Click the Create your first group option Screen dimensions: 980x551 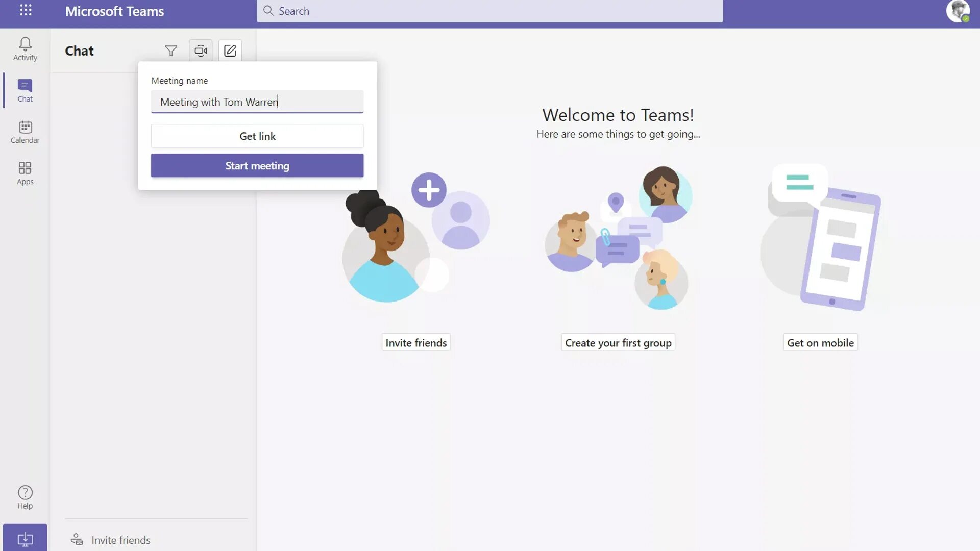618,342
